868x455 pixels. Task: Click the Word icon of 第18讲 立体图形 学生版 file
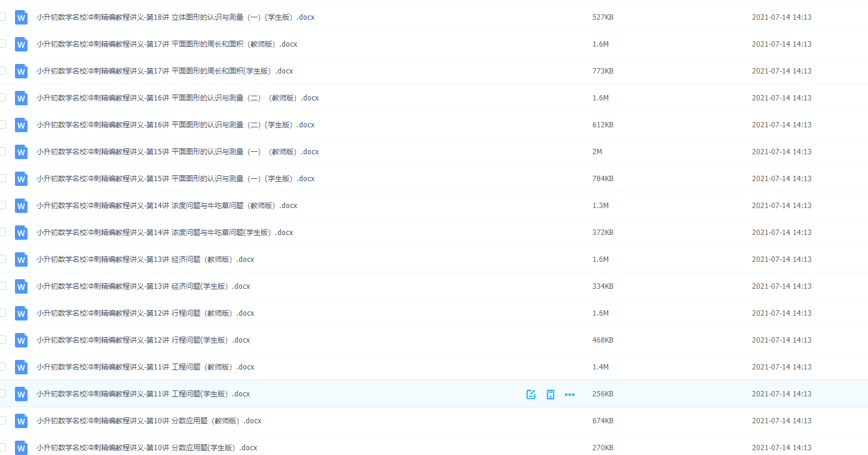point(21,17)
